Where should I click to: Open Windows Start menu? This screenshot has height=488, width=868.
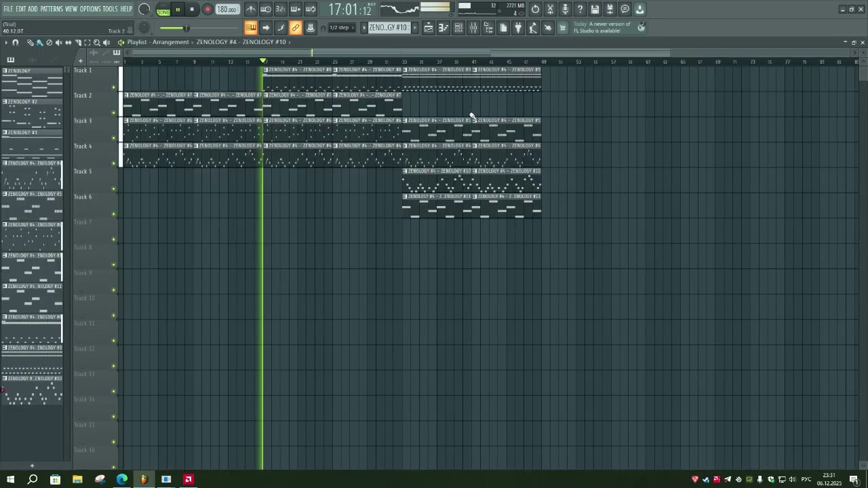[10, 479]
